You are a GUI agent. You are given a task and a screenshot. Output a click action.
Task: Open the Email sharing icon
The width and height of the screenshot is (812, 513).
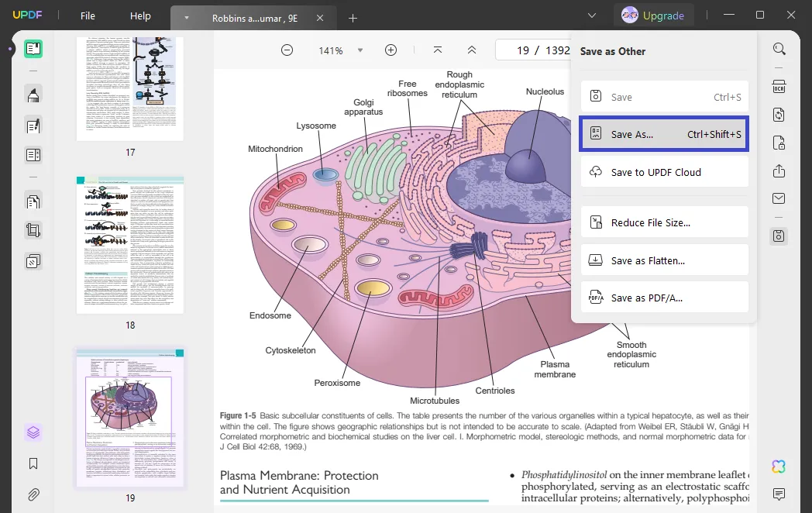(x=779, y=198)
